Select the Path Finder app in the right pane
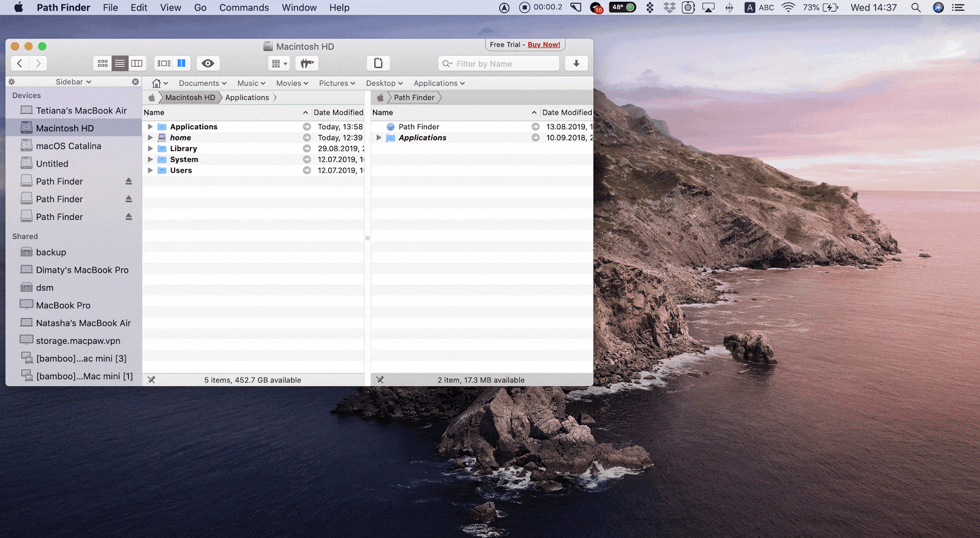 click(x=419, y=127)
